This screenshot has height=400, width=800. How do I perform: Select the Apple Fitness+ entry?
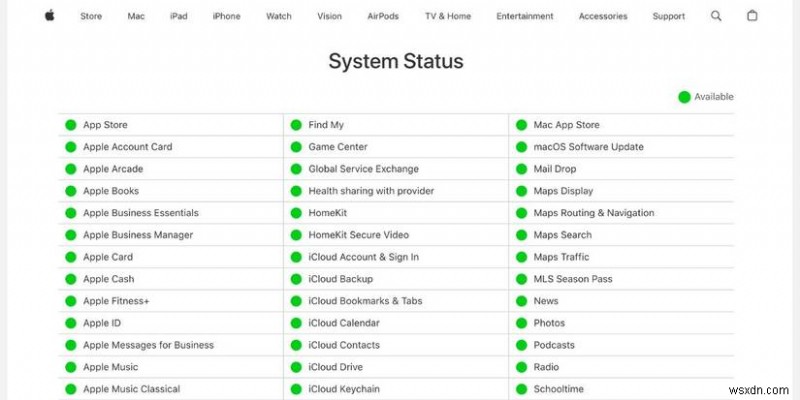pyautogui.click(x=116, y=301)
